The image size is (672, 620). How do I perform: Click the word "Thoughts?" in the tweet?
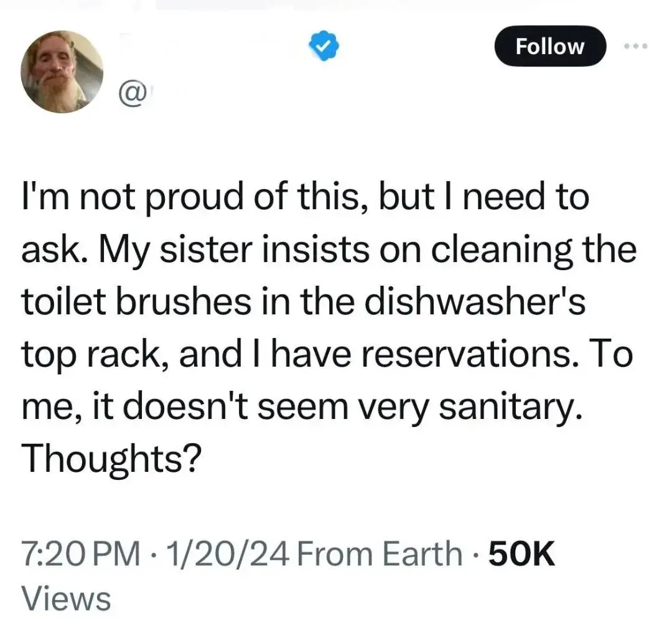click(x=111, y=459)
